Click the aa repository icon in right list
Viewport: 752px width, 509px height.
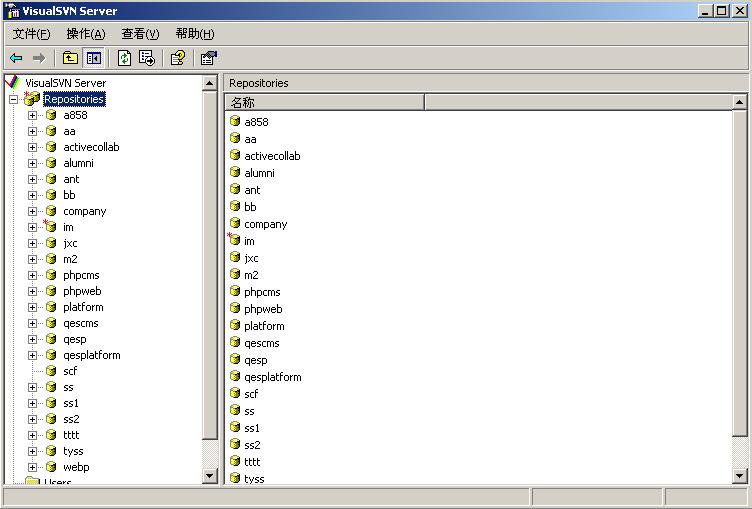click(235, 138)
